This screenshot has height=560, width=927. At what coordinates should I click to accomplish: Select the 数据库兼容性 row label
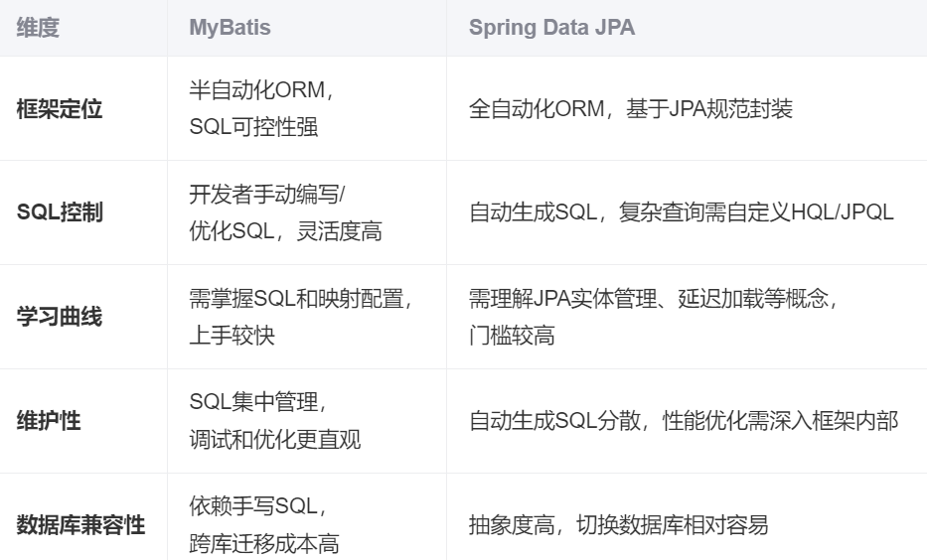(81, 524)
